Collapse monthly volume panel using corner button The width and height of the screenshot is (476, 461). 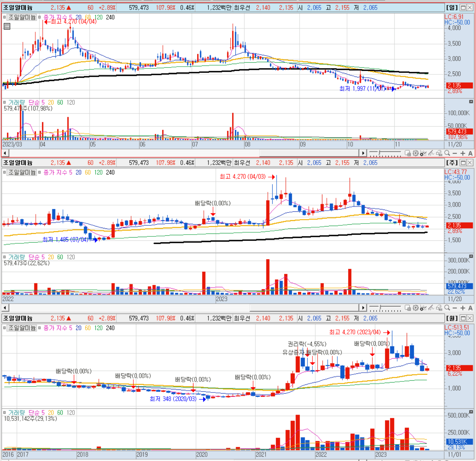471,411
